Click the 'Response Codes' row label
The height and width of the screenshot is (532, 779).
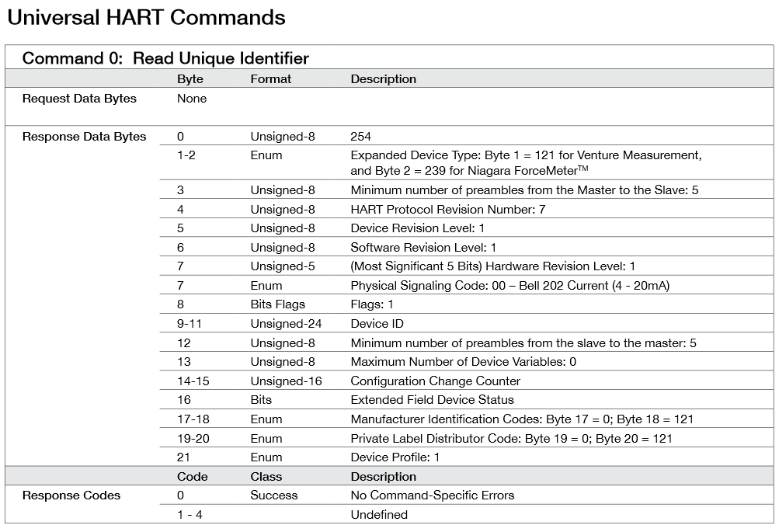(x=71, y=495)
